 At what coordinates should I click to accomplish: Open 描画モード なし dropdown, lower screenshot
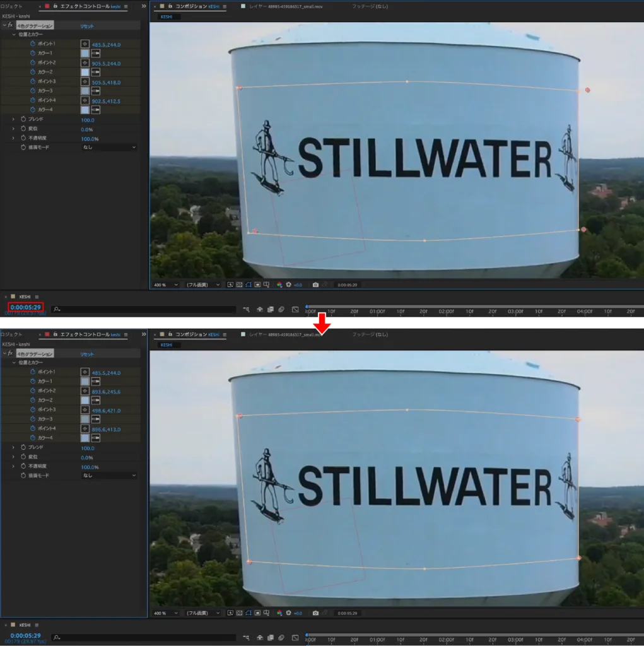click(x=108, y=476)
